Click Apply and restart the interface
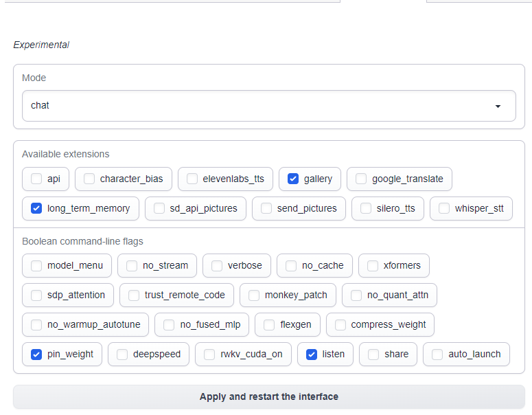This screenshot has width=532, height=415. click(268, 396)
